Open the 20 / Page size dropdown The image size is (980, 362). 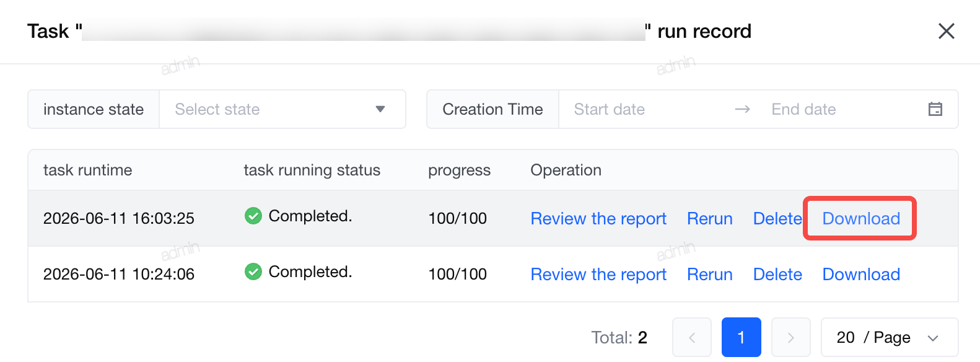click(x=890, y=337)
